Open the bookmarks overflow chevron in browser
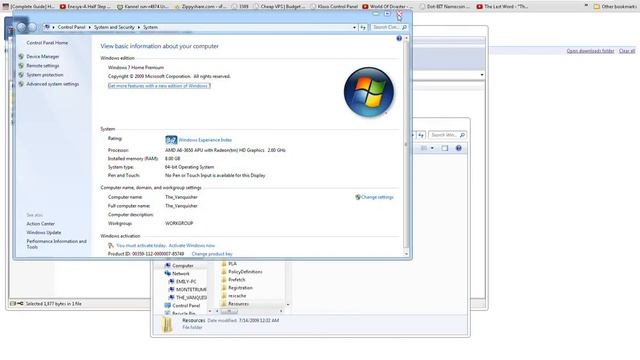The height and width of the screenshot is (360, 640). pos(586,6)
